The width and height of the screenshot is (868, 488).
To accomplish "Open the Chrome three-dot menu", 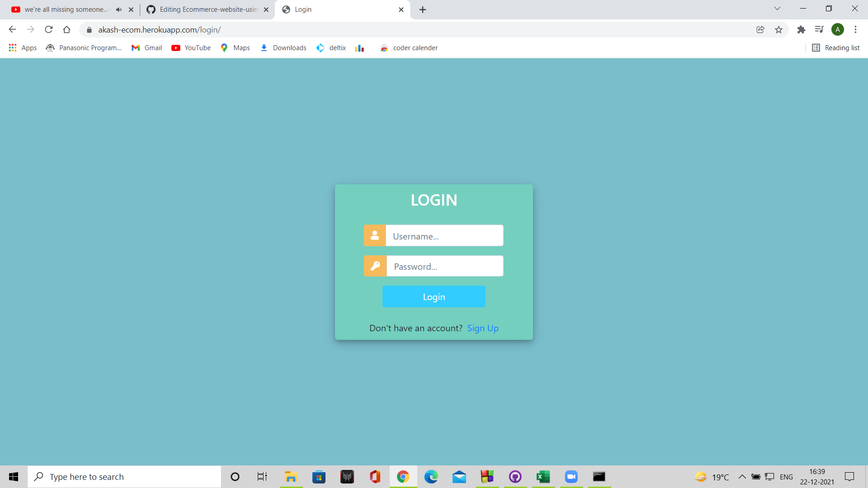I will point(855,30).
